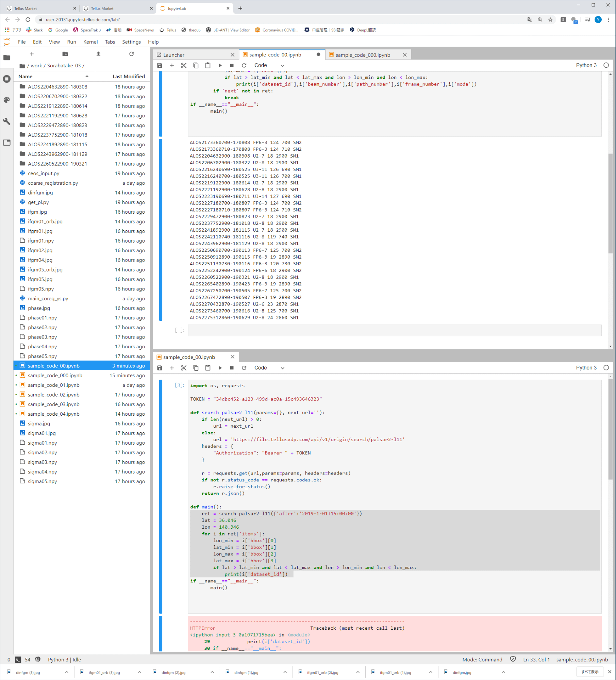
Task: Open the commands palette sidebar icon
Action: coord(7,100)
